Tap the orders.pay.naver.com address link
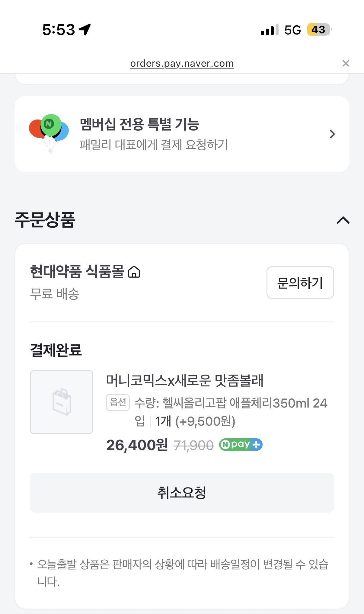This screenshot has width=364, height=614. pos(182,63)
